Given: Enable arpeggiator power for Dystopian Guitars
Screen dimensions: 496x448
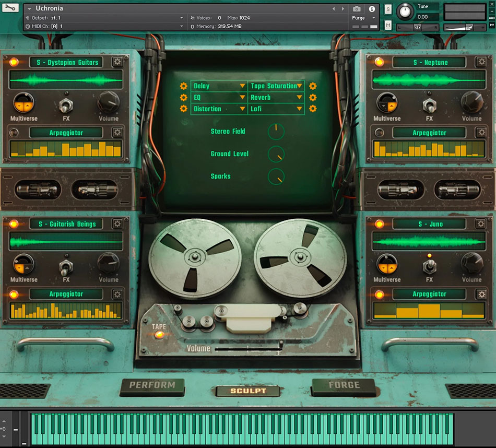Looking at the screenshot, I should (14, 132).
